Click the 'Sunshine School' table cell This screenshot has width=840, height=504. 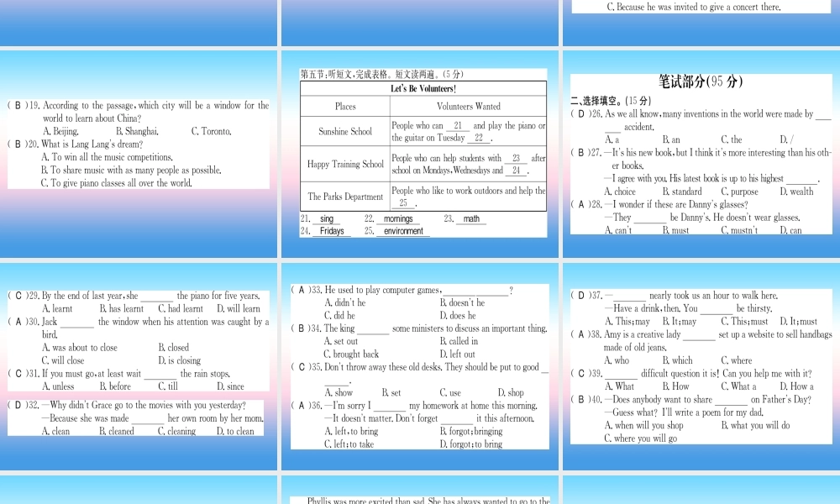point(345,131)
